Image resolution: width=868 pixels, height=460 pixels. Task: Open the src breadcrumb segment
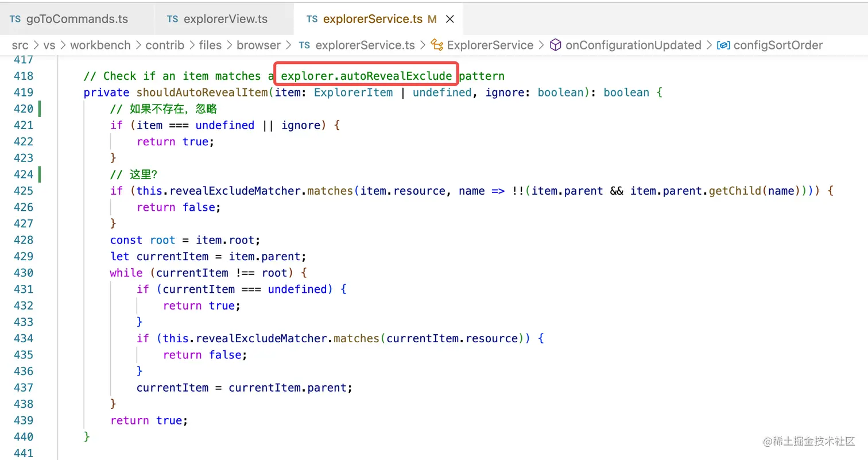point(20,45)
